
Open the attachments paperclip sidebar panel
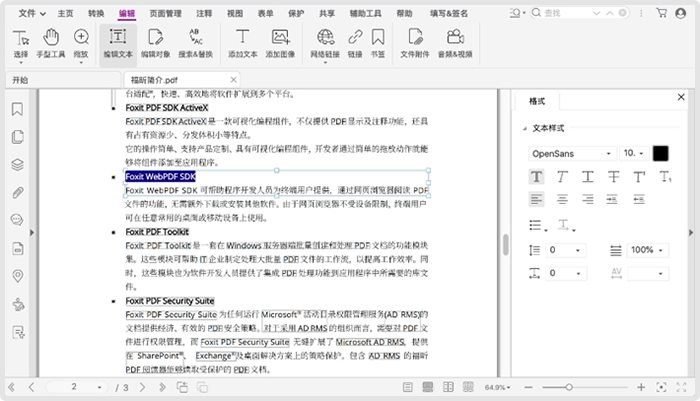[17, 192]
